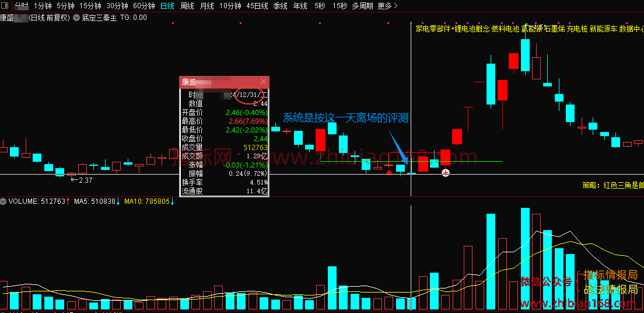Click the (日线.前复权) adjustment label

48,18
